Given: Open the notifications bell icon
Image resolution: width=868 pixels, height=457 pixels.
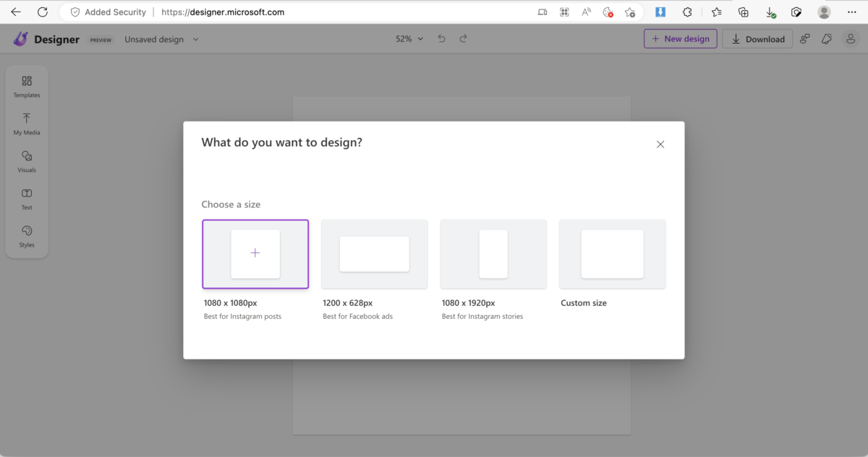Looking at the screenshot, I should coord(827,39).
